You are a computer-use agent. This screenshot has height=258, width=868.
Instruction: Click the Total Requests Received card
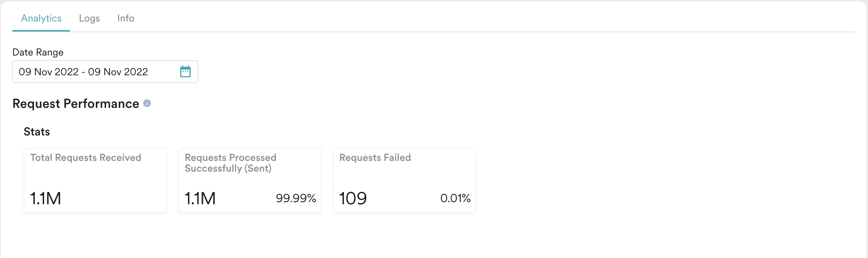(94, 180)
